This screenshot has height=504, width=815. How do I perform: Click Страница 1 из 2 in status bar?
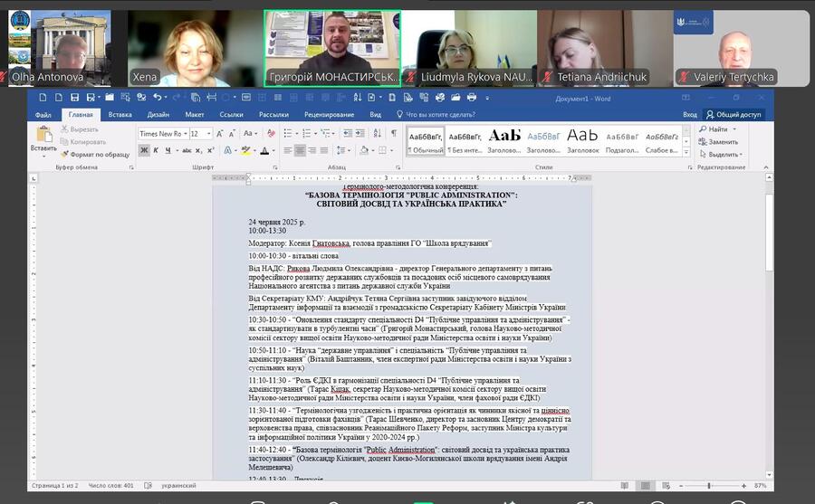(55, 486)
